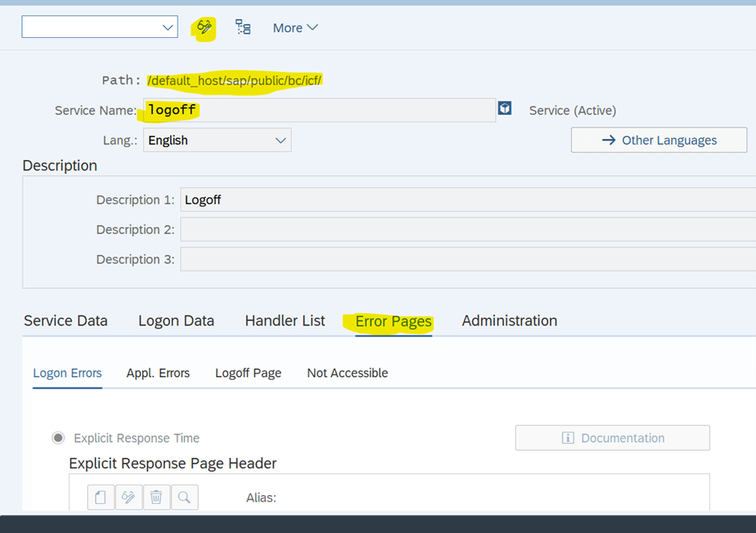The image size is (756, 533).
Task: Open the Administration tab
Action: (x=509, y=321)
